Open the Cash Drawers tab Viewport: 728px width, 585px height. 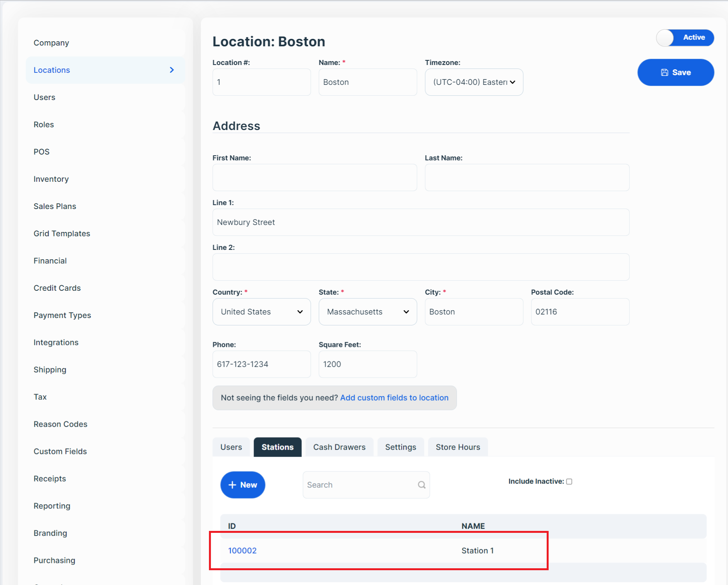339,447
